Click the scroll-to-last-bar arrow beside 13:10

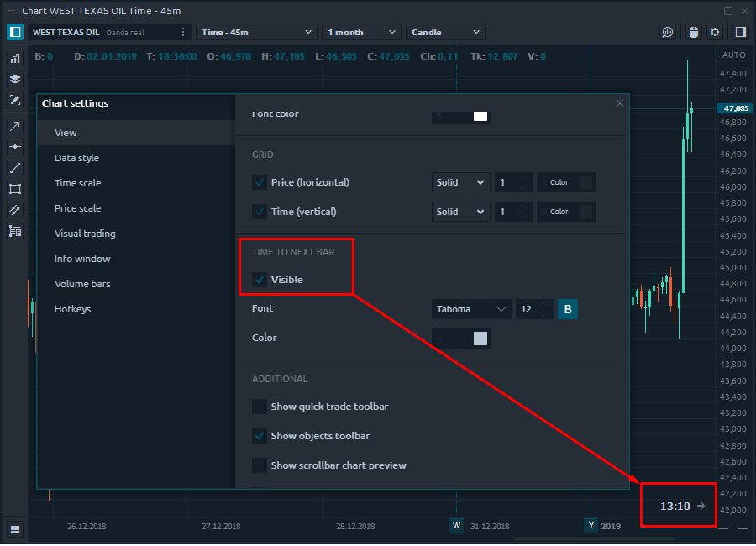coord(702,506)
